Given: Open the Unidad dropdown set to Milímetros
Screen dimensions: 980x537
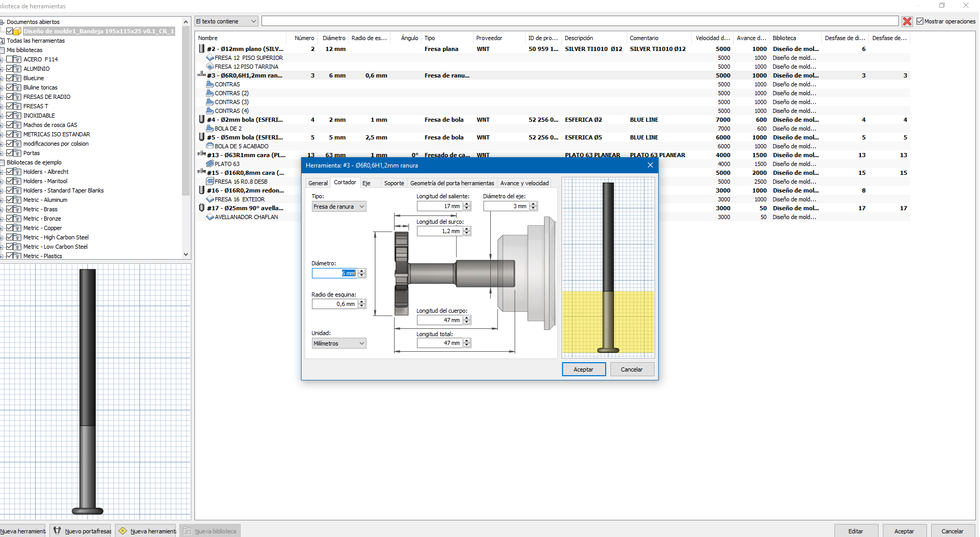Looking at the screenshot, I should click(338, 343).
